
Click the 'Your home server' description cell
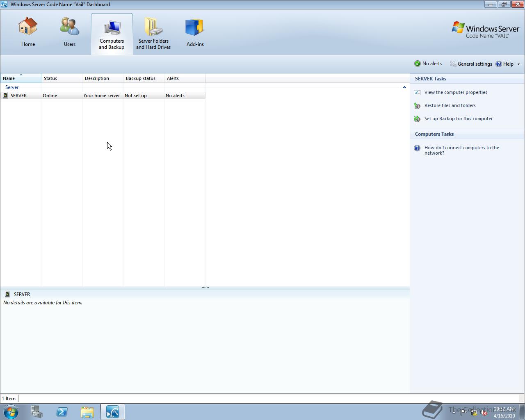(x=102, y=96)
